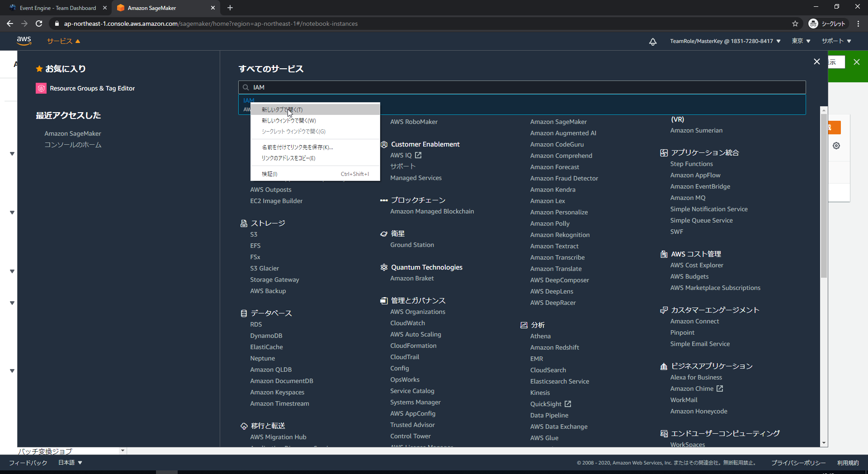868x474 pixels.
Task: Open the サービス dropdown menu
Action: tap(63, 41)
